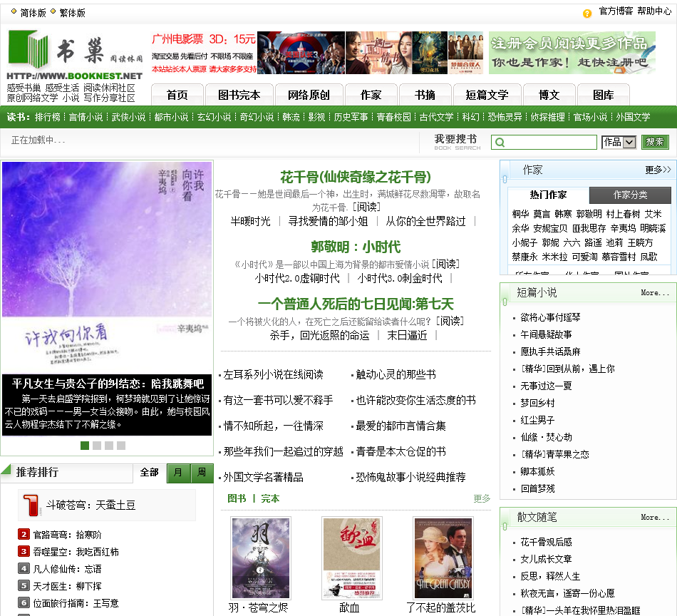Image resolution: width=677 pixels, height=616 pixels.
Task: Show monthly 月 rankings tab
Action: point(178,473)
